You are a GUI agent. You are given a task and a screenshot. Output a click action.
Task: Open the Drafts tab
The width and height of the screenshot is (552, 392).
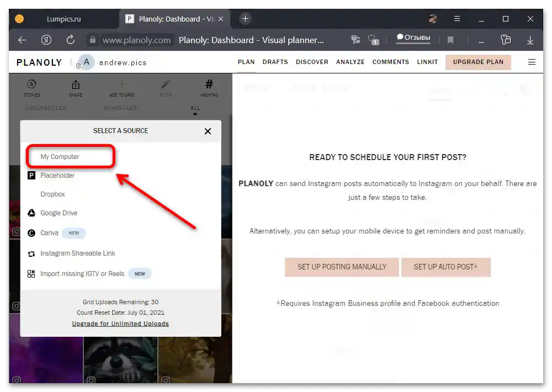click(x=275, y=62)
